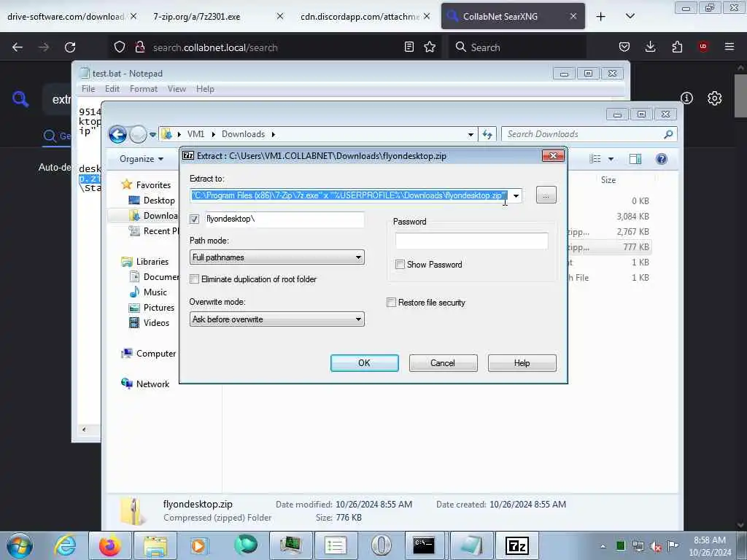Open the address bar previous locations dropdown
The width and height of the screenshot is (747, 560).
pos(471,135)
